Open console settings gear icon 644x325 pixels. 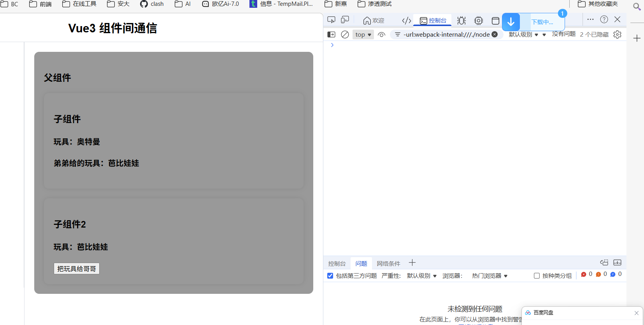pyautogui.click(x=617, y=35)
